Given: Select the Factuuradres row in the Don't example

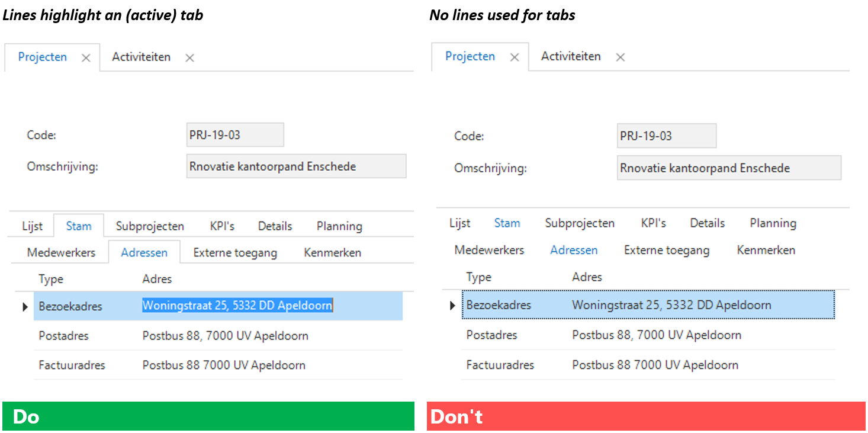Looking at the screenshot, I should coord(648,365).
